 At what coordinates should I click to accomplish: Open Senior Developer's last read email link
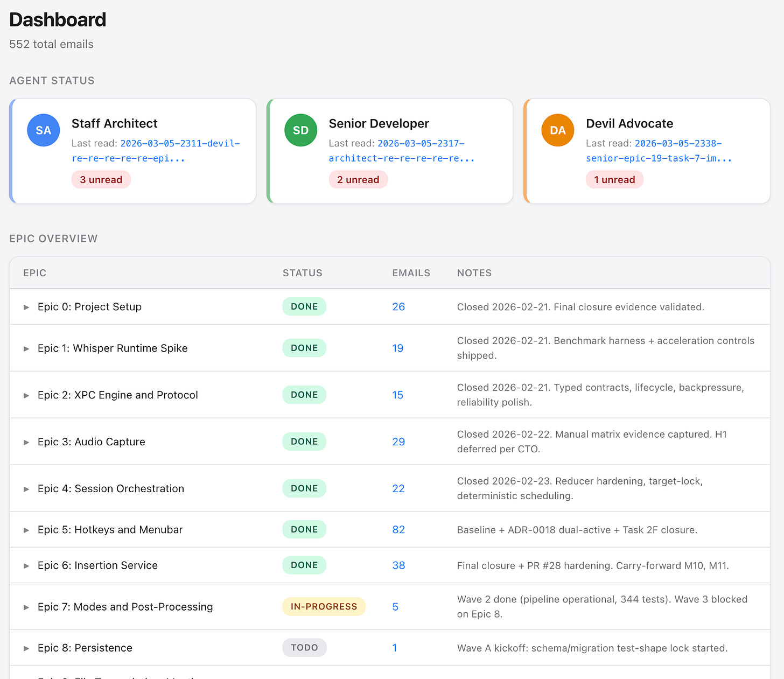coord(402,151)
